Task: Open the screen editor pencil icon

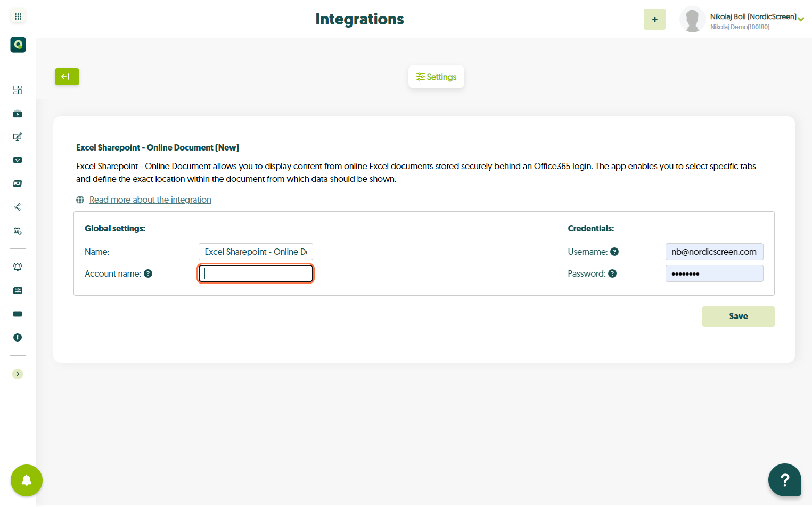Action: click(18, 137)
